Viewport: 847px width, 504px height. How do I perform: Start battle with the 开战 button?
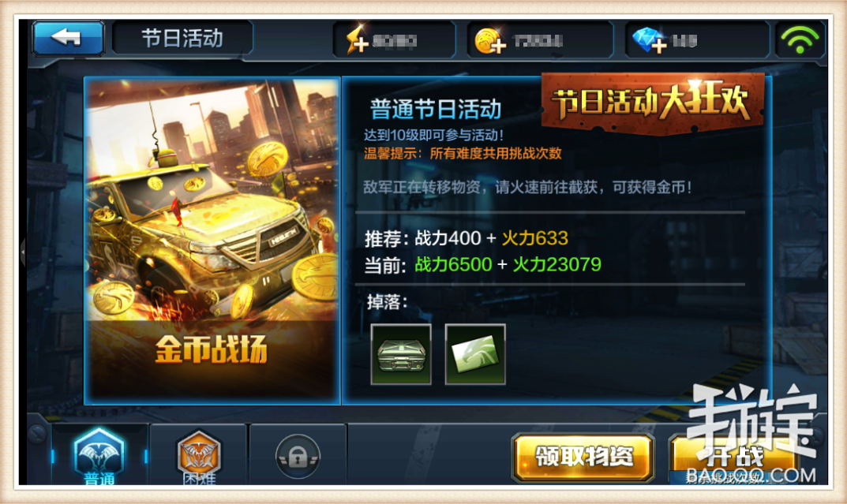click(735, 457)
